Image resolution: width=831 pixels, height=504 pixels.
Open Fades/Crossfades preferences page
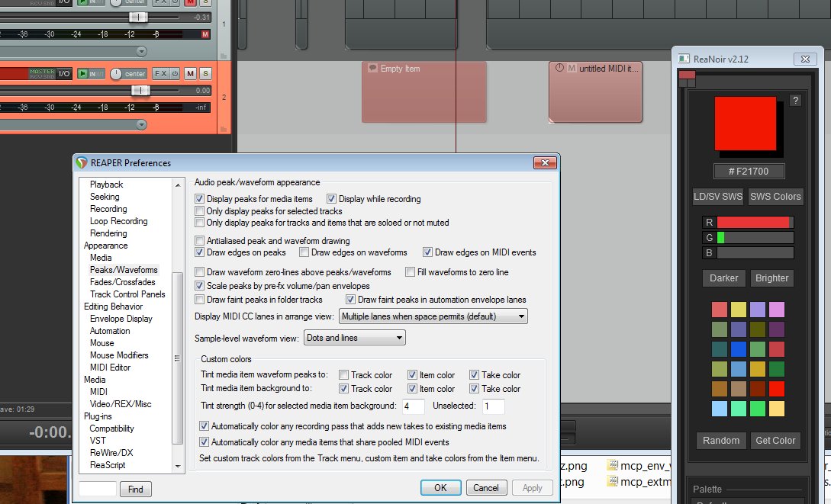tap(122, 281)
